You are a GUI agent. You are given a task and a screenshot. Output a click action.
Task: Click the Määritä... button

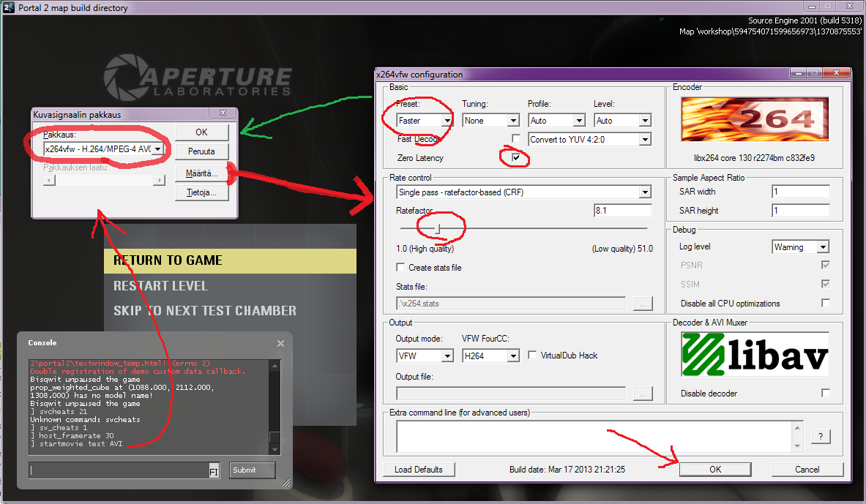coord(201,173)
